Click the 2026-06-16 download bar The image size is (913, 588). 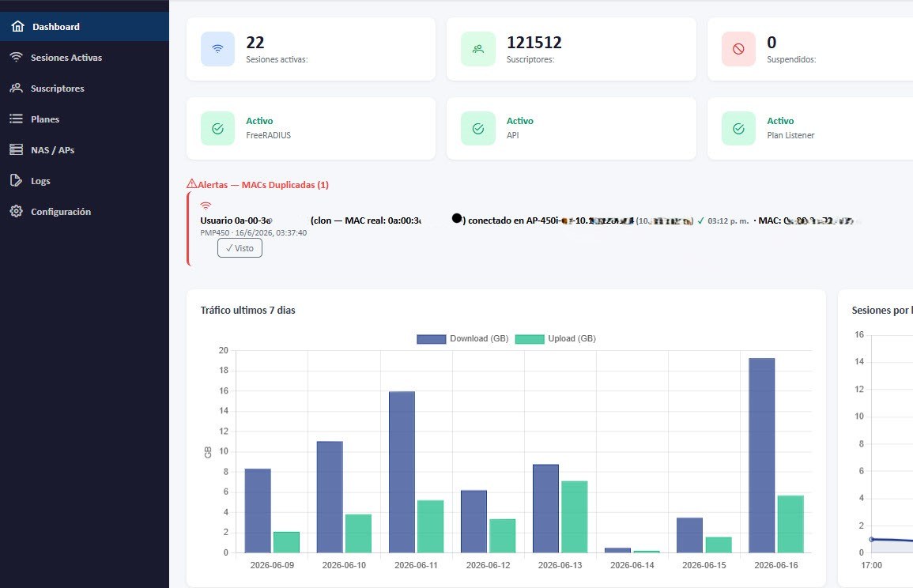pyautogui.click(x=761, y=455)
